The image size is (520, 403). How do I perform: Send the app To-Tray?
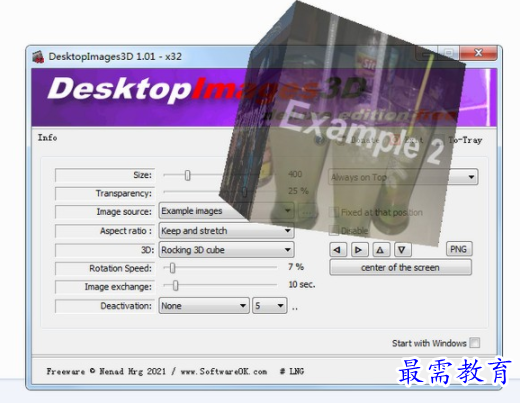(x=465, y=140)
